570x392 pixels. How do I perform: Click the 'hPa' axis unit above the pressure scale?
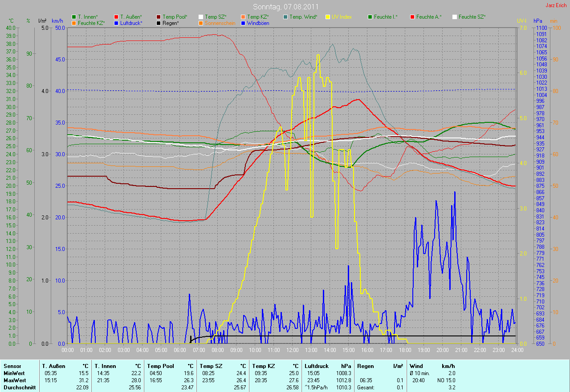pos(538,21)
